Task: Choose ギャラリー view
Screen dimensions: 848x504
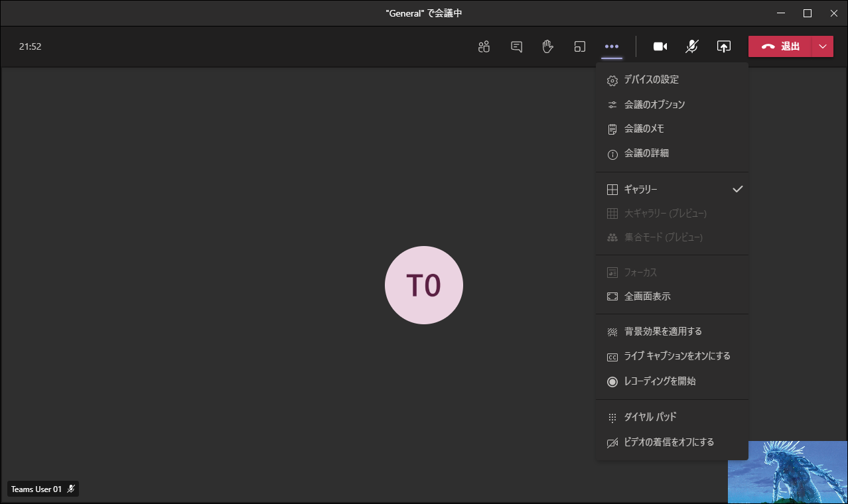Action: [672, 190]
